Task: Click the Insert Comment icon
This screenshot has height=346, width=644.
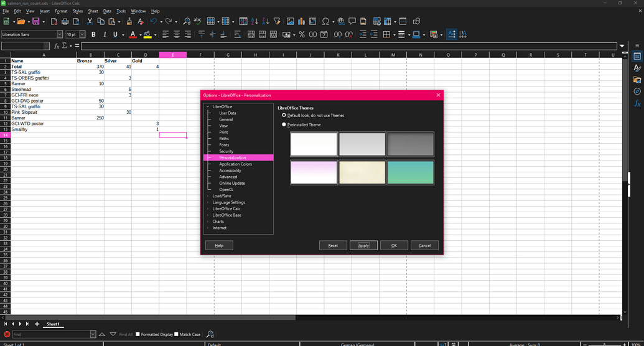Action: point(352,21)
